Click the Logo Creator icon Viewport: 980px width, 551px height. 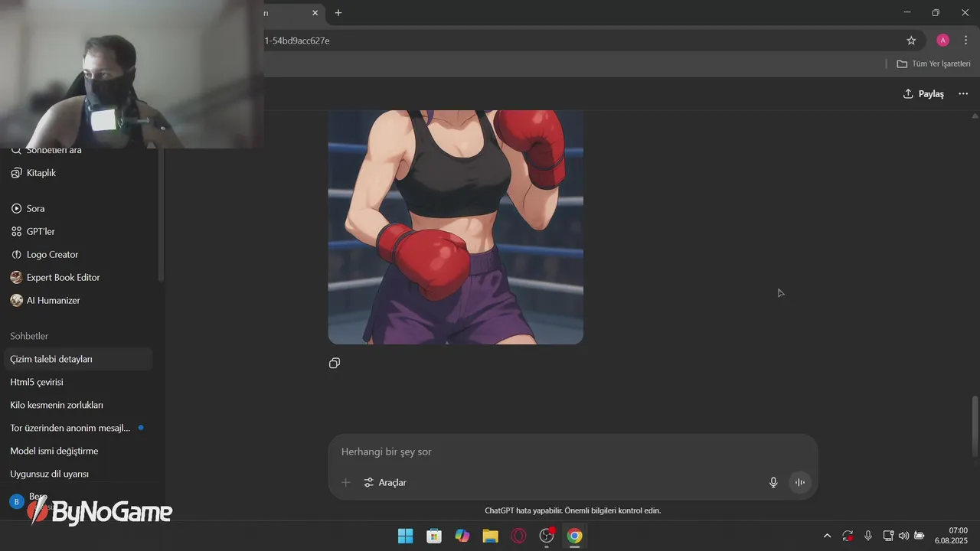16,254
